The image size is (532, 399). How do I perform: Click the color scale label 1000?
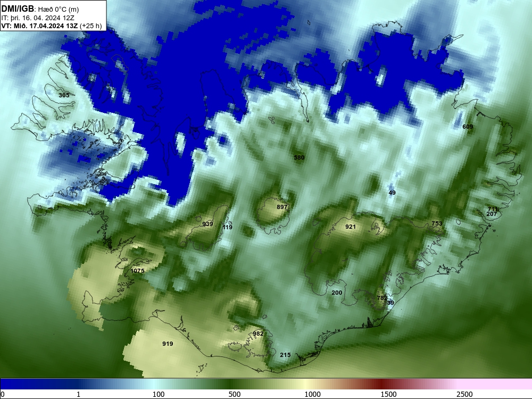[x=312, y=394]
